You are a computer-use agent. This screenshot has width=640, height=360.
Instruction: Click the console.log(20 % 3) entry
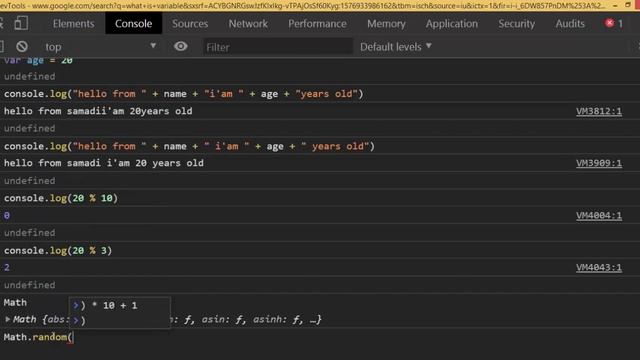click(58, 251)
